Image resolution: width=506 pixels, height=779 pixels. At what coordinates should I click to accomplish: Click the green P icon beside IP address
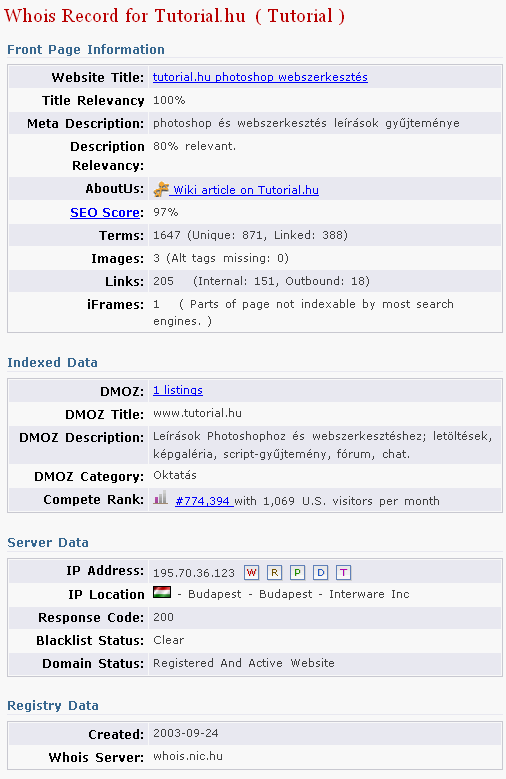[x=297, y=573]
